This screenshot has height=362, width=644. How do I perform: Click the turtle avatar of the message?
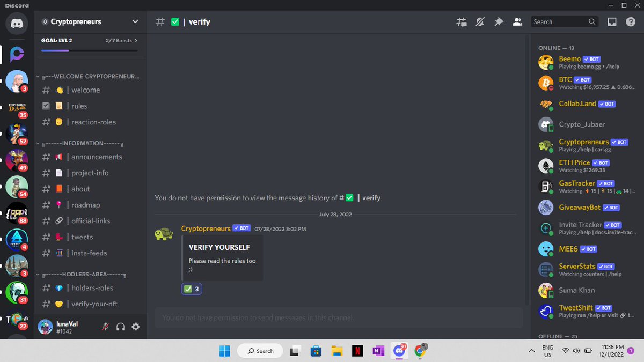[164, 234]
